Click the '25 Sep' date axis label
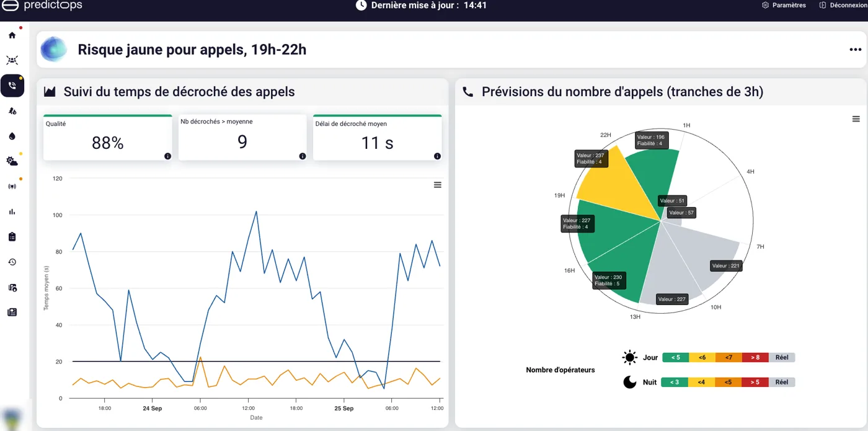This screenshot has width=868, height=431. click(343, 409)
